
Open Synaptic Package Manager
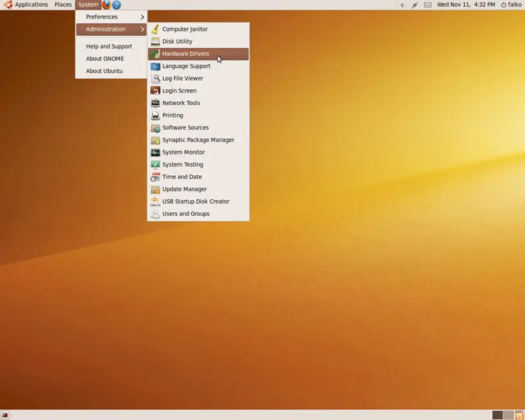point(198,140)
